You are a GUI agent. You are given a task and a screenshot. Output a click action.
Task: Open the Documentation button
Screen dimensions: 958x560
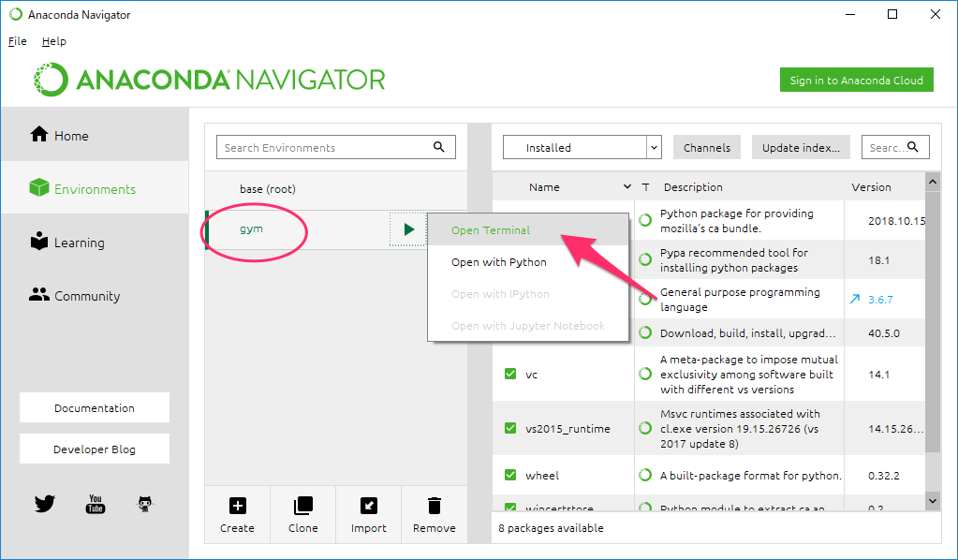(x=95, y=407)
